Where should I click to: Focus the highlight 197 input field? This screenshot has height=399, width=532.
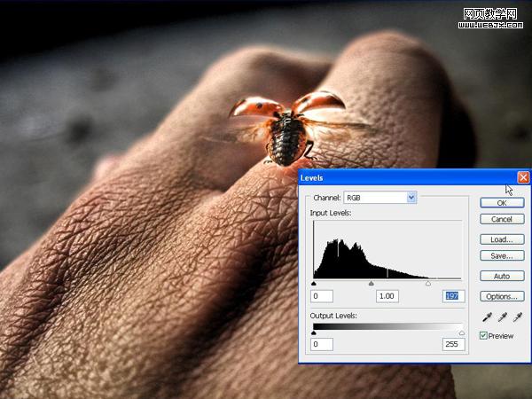pos(454,296)
